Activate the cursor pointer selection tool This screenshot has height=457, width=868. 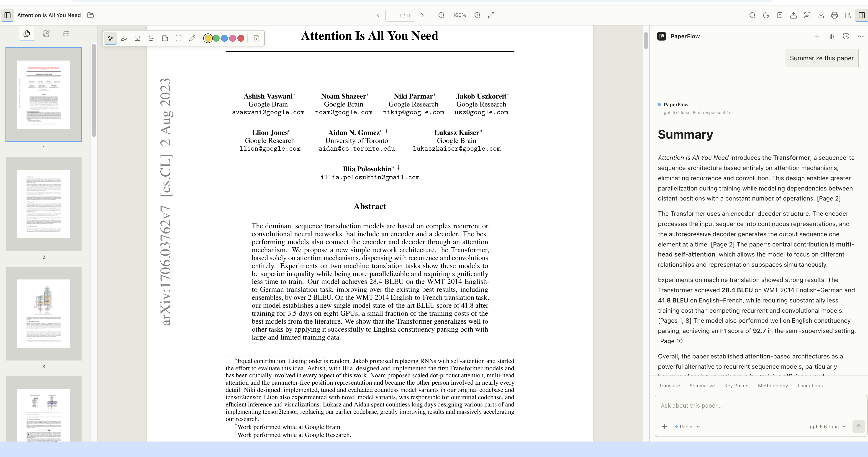tap(110, 38)
